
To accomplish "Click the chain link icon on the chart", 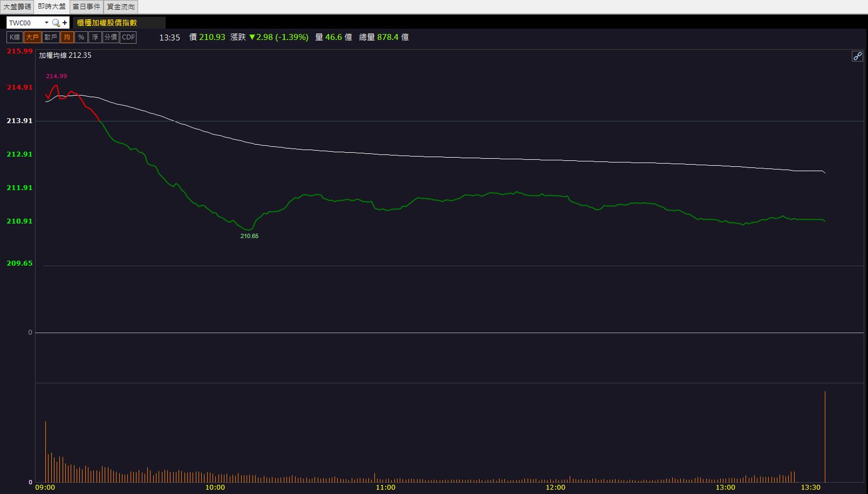I will [857, 56].
